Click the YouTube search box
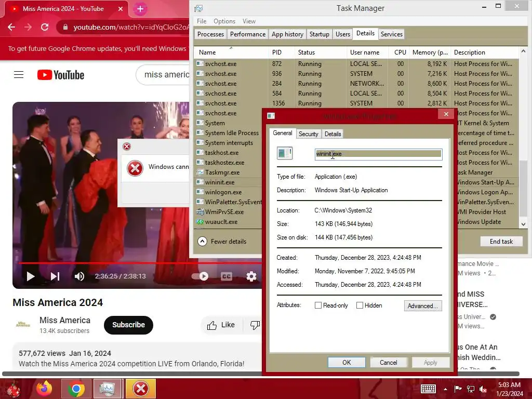532x399 pixels. click(163, 75)
